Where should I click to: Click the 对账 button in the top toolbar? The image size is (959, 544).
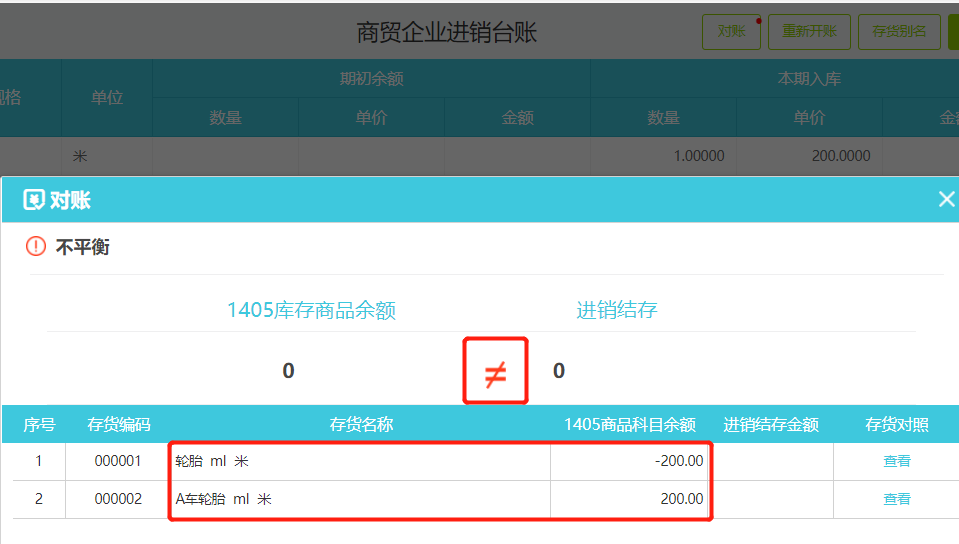coord(731,32)
